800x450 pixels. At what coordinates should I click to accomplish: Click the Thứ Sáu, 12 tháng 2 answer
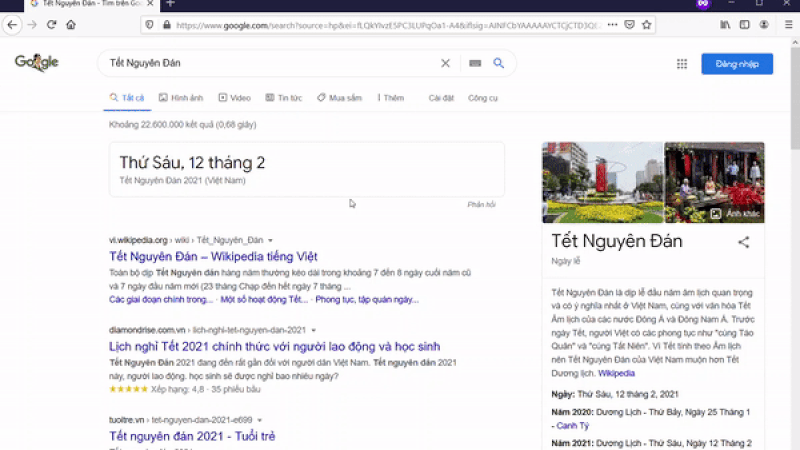(x=192, y=163)
